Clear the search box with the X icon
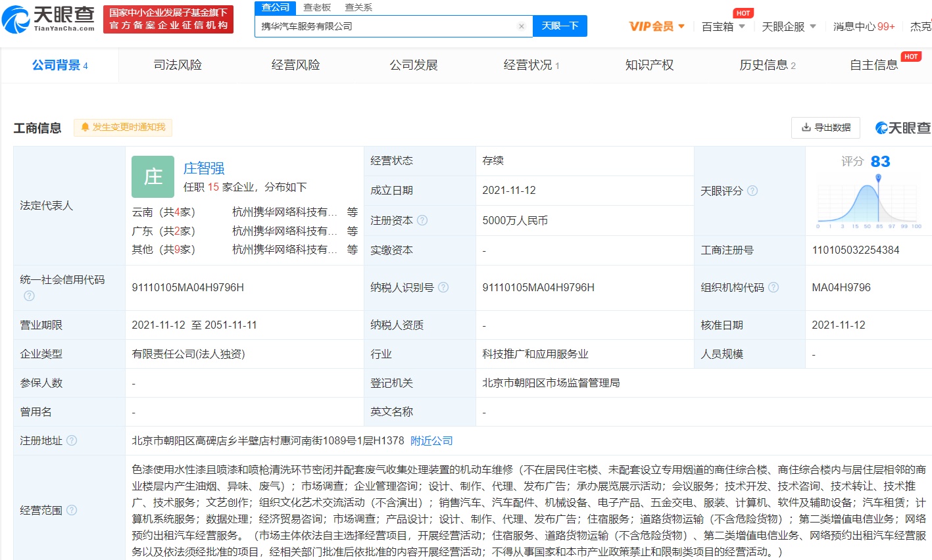This screenshot has height=560, width=932. pos(522,26)
